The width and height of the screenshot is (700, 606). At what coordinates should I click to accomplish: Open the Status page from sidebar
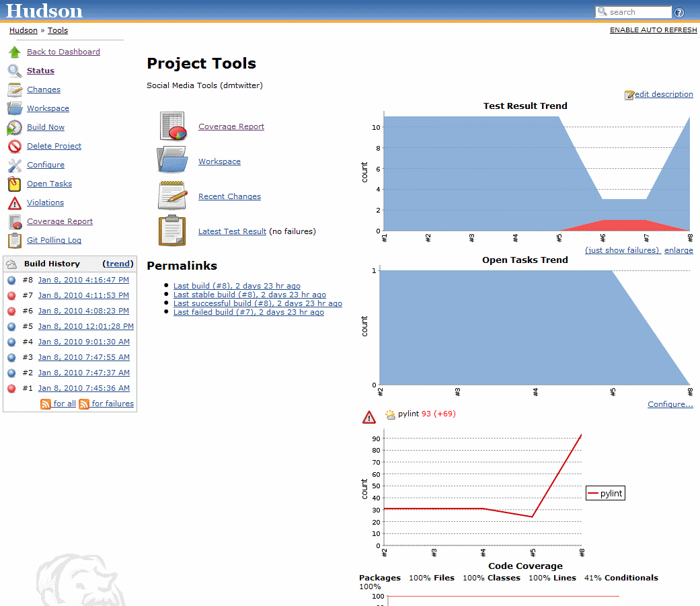pyautogui.click(x=40, y=71)
